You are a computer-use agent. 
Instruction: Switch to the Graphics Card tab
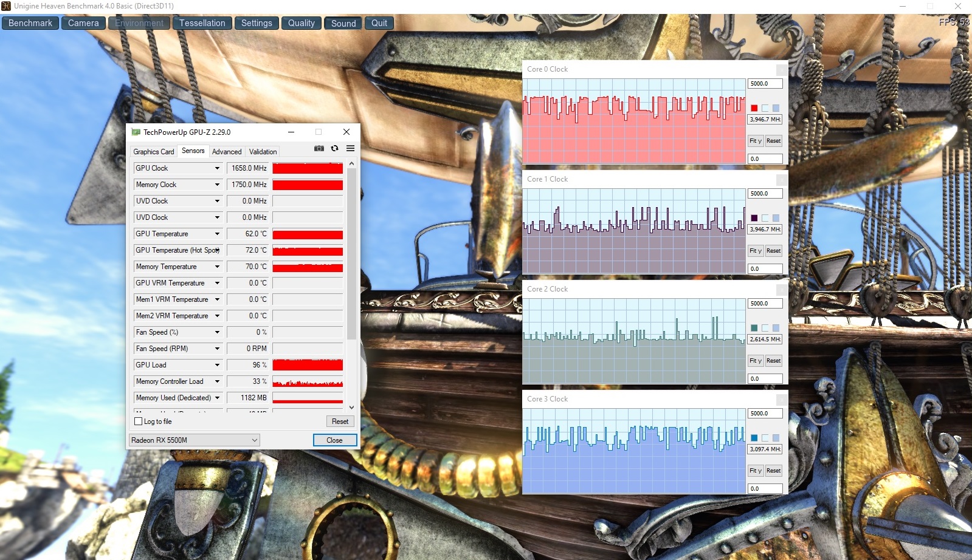154,152
